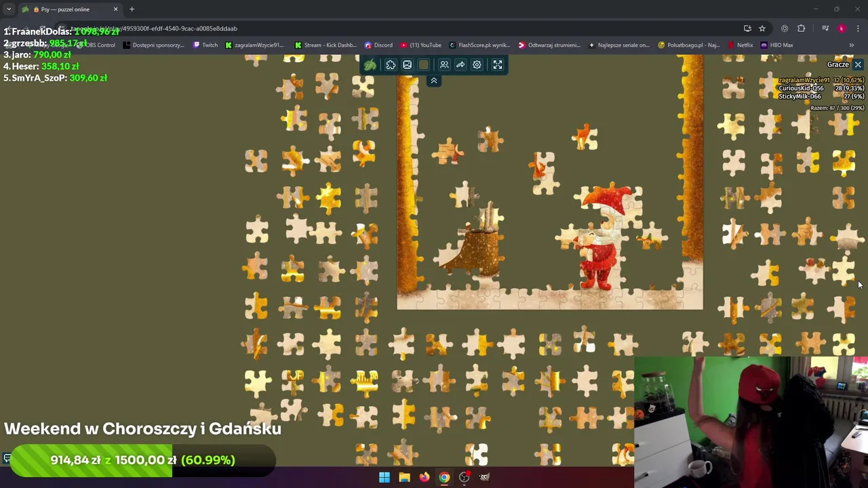
Task: Close the Gracze players panel
Action: pyautogui.click(x=858, y=64)
